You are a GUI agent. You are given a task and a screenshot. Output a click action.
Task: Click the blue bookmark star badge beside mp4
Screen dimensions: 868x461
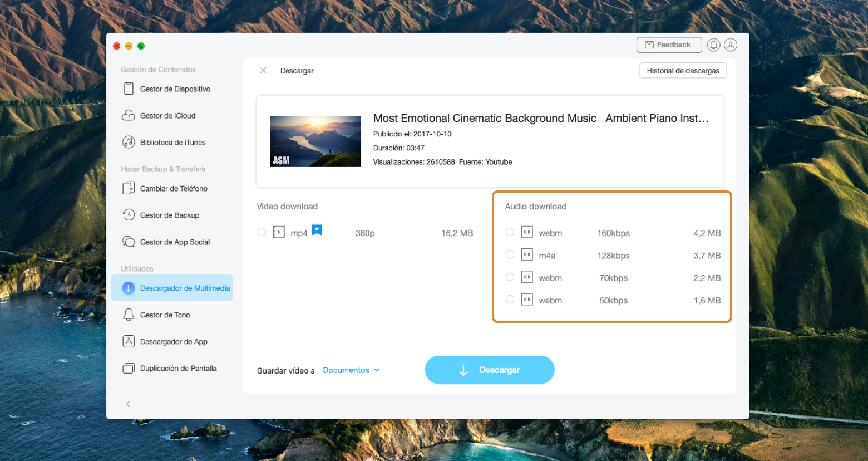pos(317,229)
